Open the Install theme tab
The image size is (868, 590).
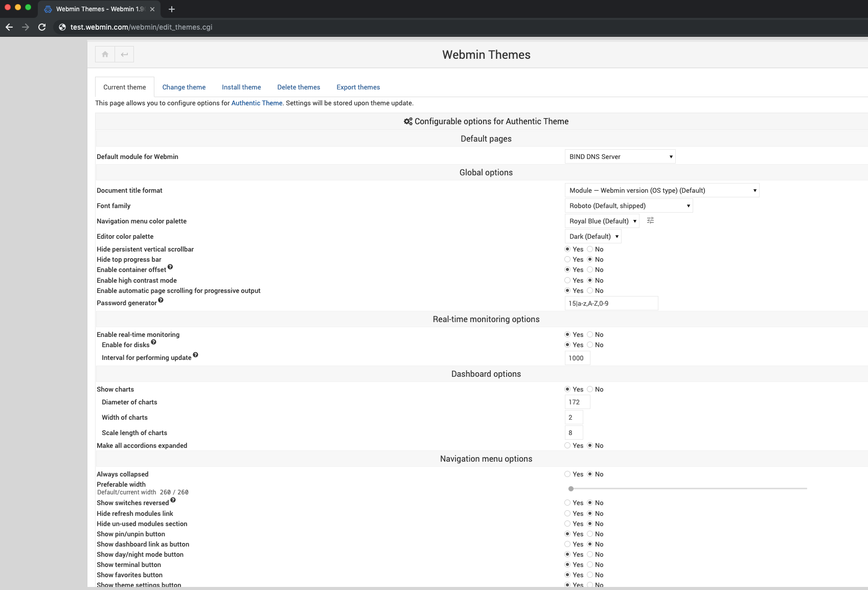click(x=241, y=87)
